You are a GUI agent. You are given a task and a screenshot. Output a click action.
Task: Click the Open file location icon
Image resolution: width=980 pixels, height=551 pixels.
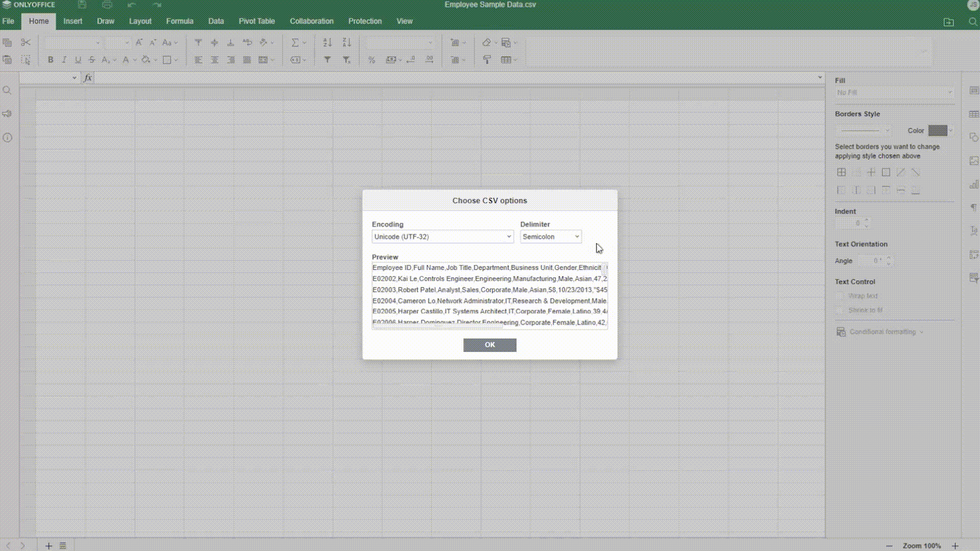(x=948, y=22)
